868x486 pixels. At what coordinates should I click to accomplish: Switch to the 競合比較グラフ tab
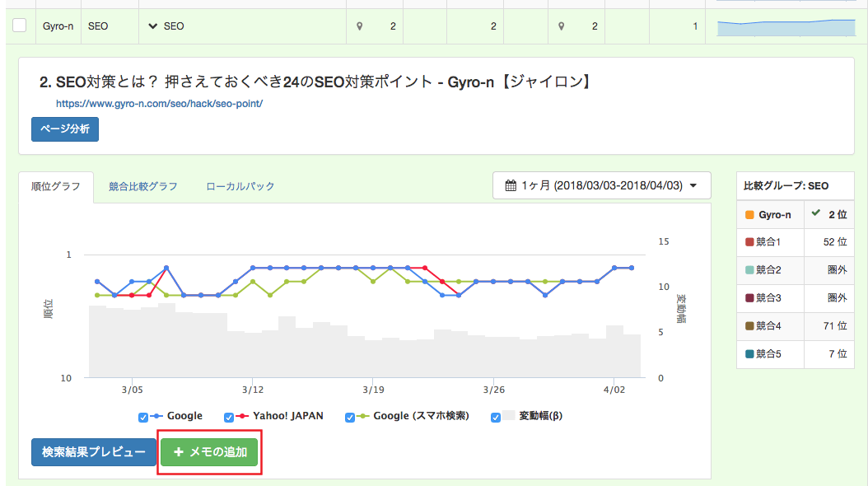[142, 186]
